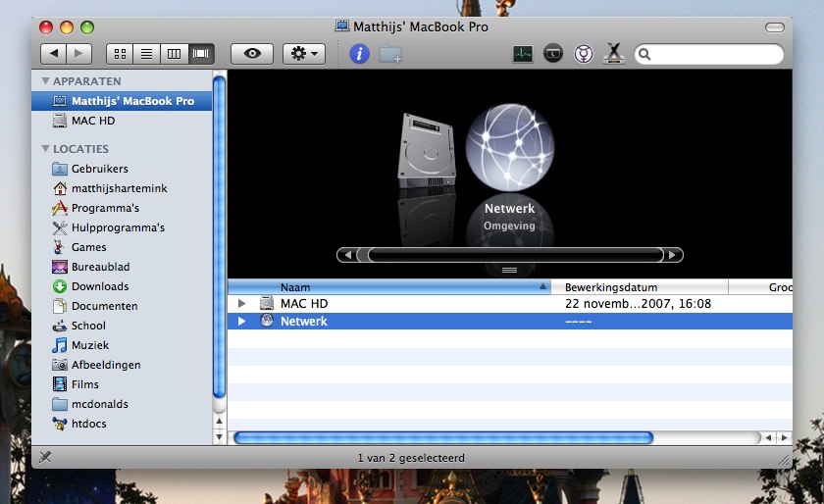Launch Activity Monitor from the toolbar
This screenshot has width=824, height=504.
522,54
